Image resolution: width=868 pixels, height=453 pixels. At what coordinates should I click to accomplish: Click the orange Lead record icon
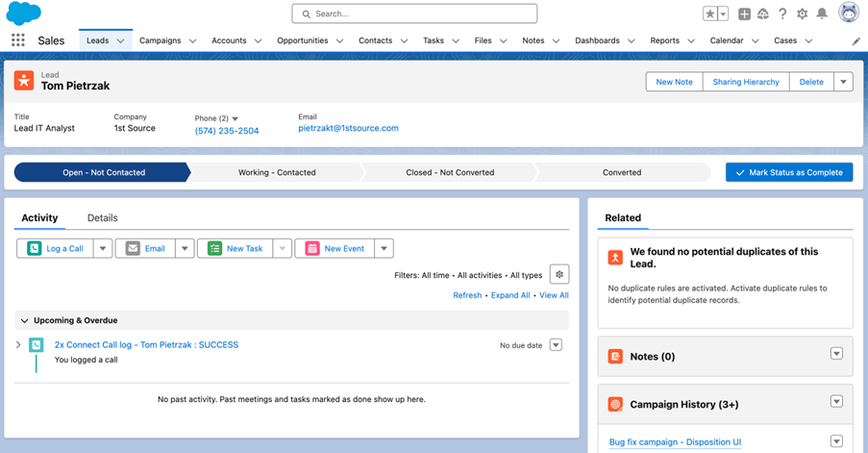[x=24, y=80]
